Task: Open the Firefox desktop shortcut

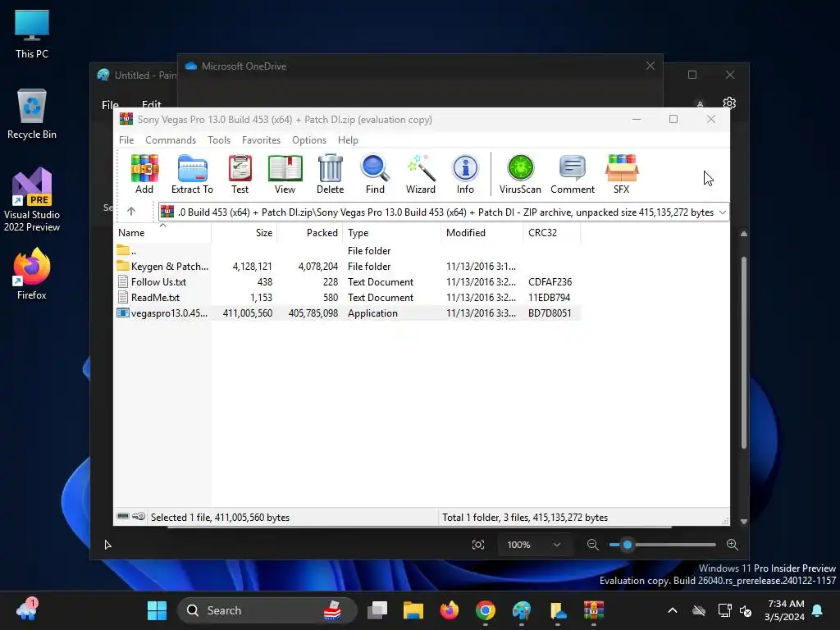Action: (32, 273)
